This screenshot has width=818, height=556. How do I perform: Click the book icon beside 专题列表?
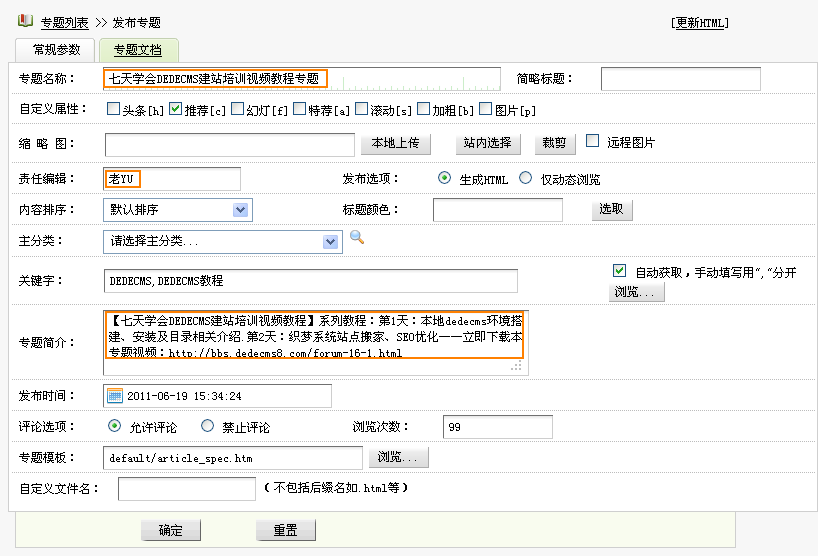(x=25, y=21)
